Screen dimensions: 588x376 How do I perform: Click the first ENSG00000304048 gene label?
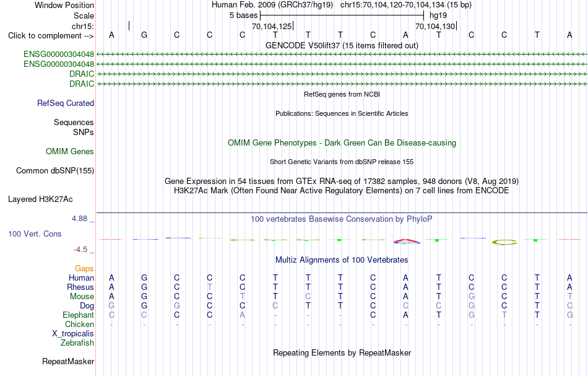[x=59, y=54]
